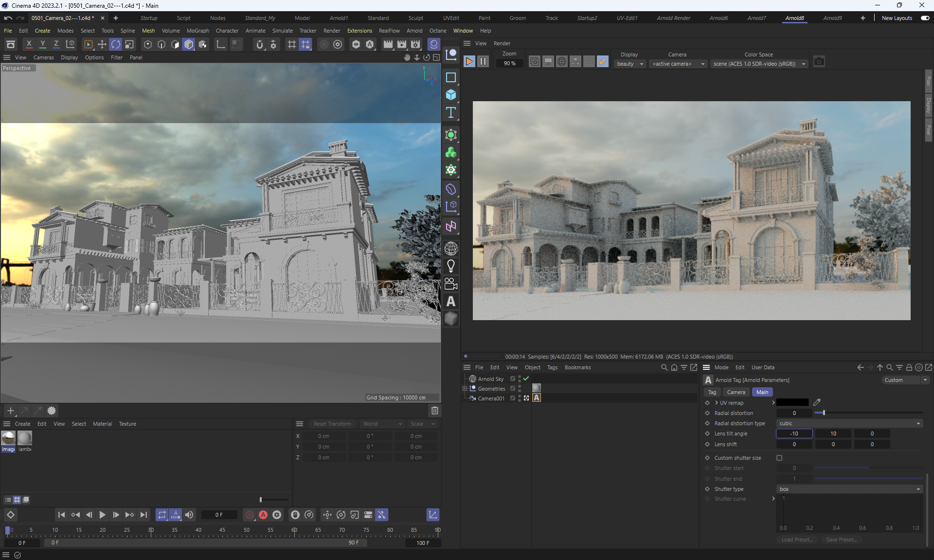
Task: Open the Color Space dropdown
Action: 759,64
